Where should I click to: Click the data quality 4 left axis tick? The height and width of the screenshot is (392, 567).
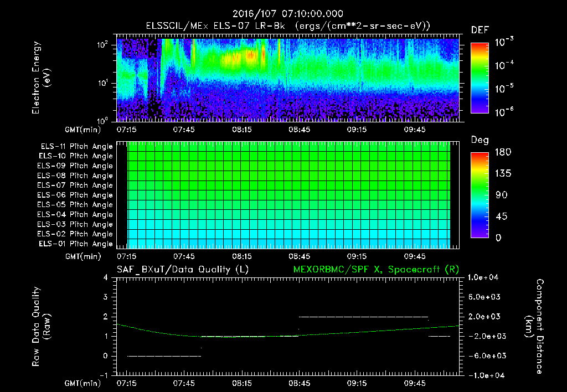[106, 278]
